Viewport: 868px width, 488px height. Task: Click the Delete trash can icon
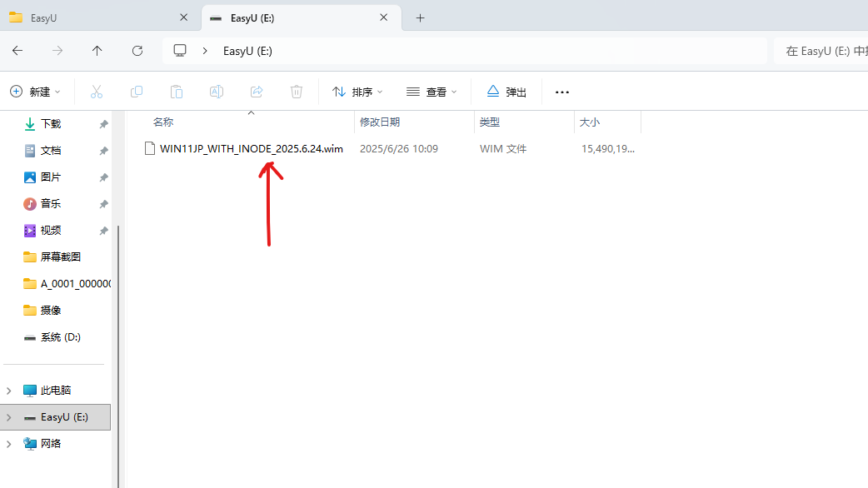click(297, 92)
